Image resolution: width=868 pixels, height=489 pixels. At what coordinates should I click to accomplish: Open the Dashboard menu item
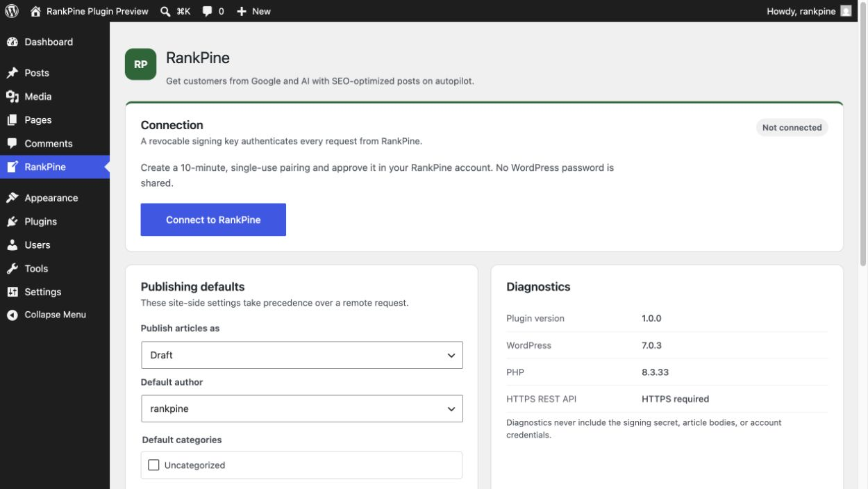click(x=49, y=42)
